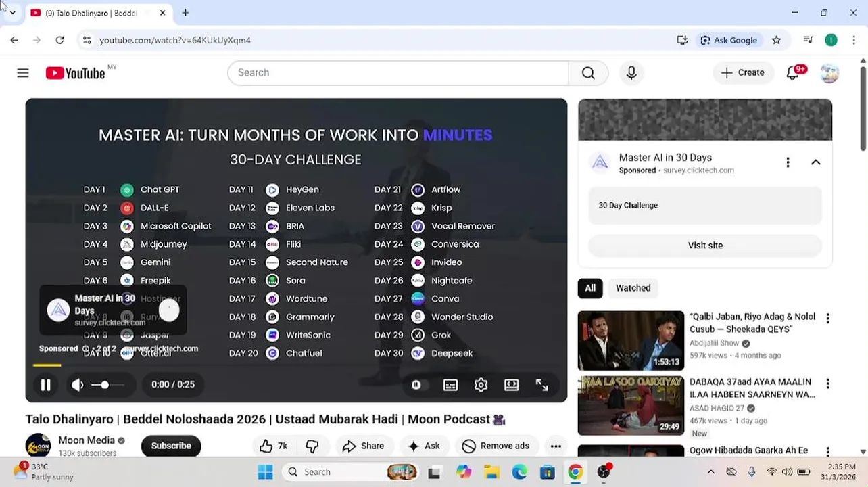Open the DABAQA 37aad video thumbnail

[631, 406]
